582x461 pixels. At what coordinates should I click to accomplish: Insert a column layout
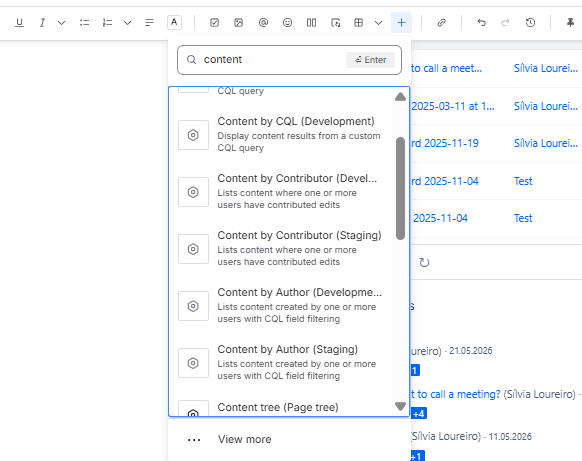point(311,23)
